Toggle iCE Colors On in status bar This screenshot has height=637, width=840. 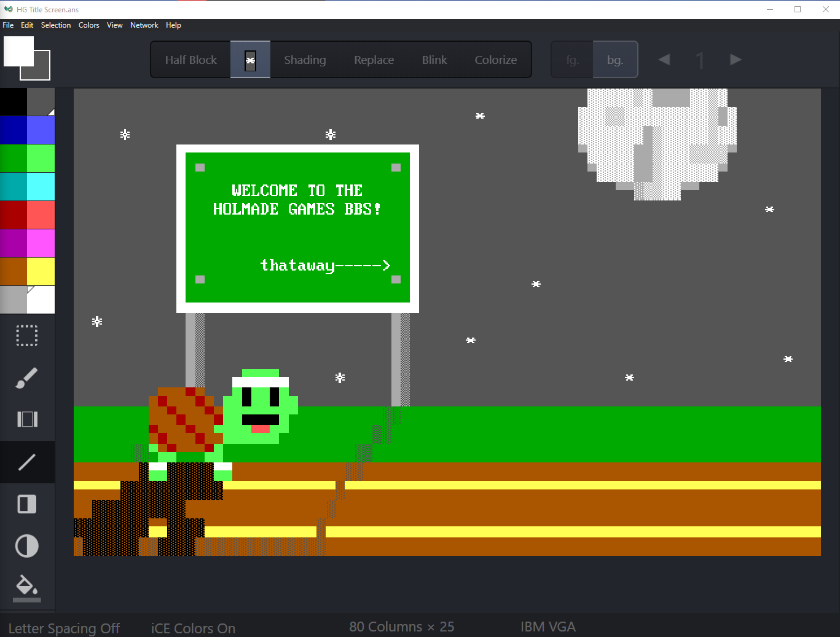[x=193, y=628]
